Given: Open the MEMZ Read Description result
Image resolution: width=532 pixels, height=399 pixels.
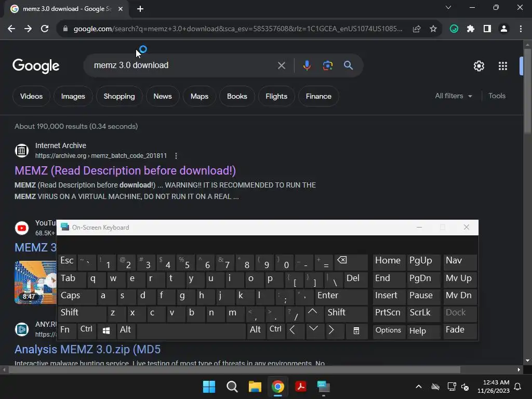Looking at the screenshot, I should [125, 170].
